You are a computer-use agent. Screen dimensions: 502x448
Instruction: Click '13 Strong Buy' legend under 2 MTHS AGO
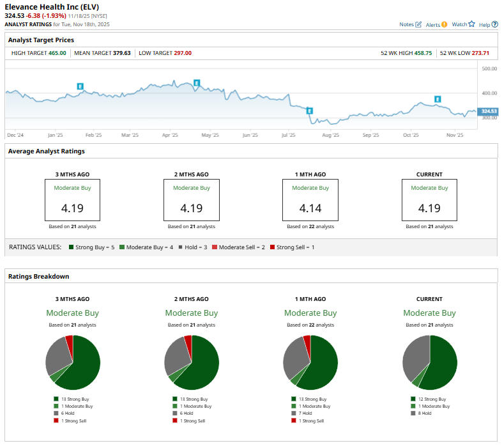point(190,399)
